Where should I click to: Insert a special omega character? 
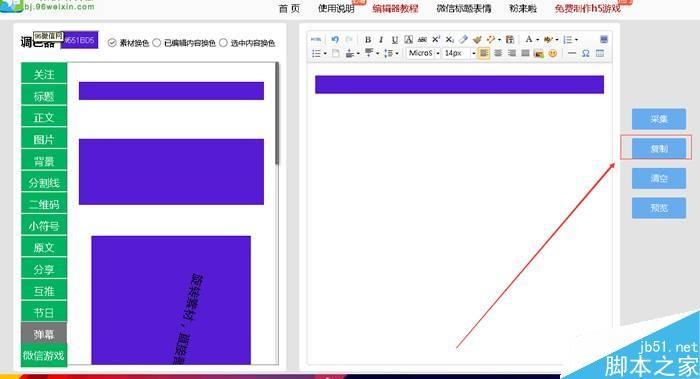pos(586,54)
